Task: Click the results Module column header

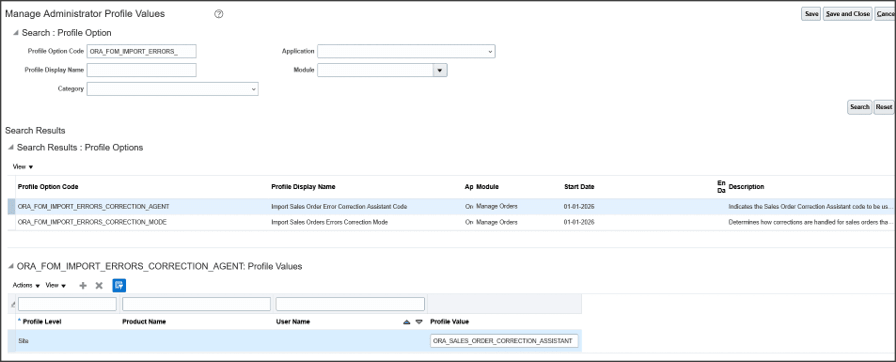Action: pyautogui.click(x=487, y=187)
